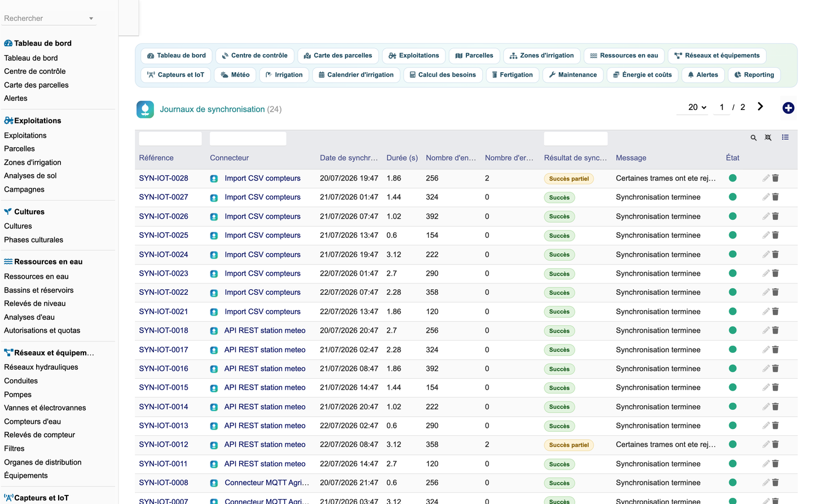Viewport: 815px width, 504px height.
Task: Click the clear search filter icon
Action: [768, 138]
